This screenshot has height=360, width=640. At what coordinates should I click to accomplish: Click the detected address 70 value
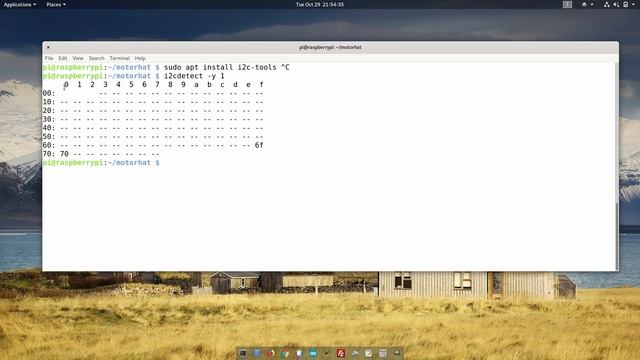(64, 154)
